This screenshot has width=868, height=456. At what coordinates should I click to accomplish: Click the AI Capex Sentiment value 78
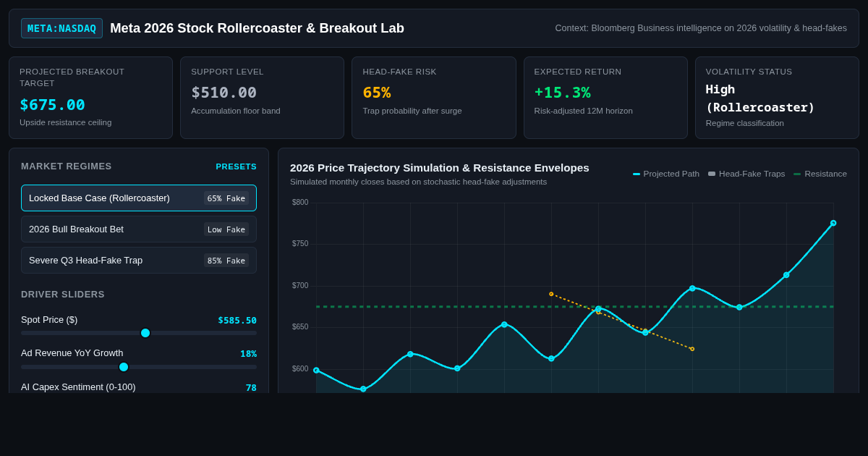[251, 387]
